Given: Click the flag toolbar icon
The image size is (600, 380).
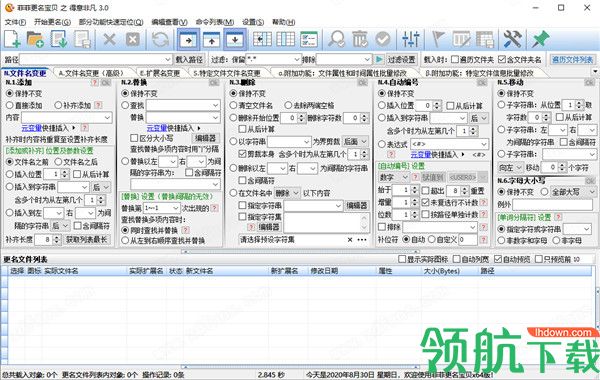Looking at the screenshot, I should coord(438,39).
